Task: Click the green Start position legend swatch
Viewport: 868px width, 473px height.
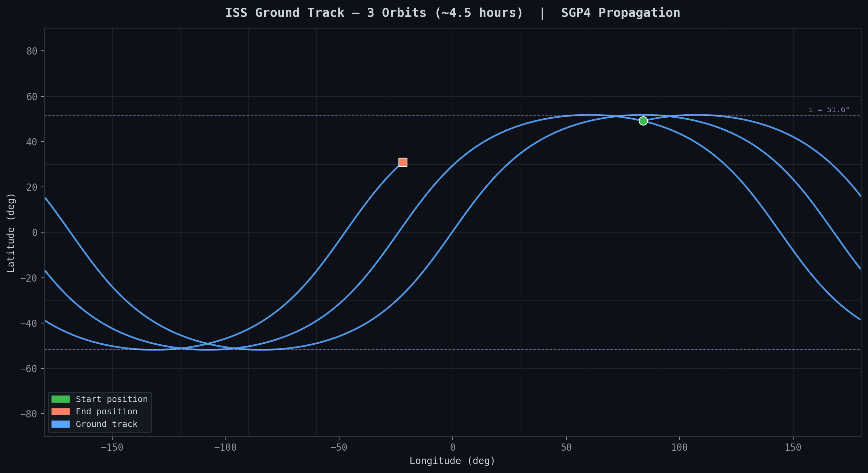Action: pyautogui.click(x=60, y=399)
